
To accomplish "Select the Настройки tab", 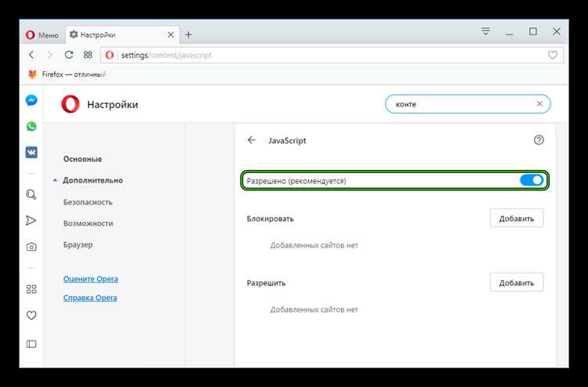I will point(122,34).
